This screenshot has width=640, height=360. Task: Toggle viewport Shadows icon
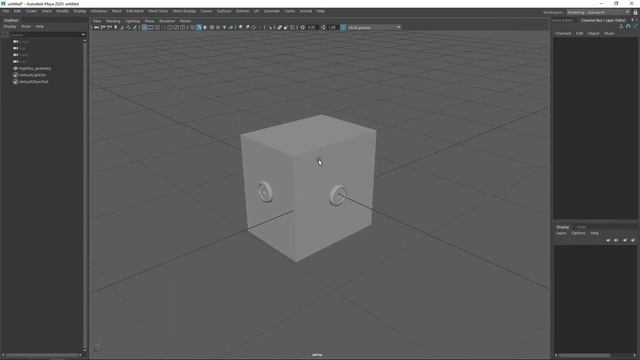coord(231,28)
